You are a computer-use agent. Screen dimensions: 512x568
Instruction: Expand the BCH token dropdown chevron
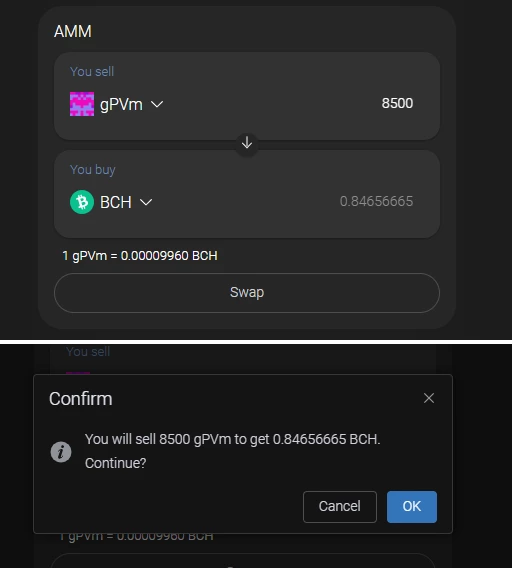coord(146,202)
